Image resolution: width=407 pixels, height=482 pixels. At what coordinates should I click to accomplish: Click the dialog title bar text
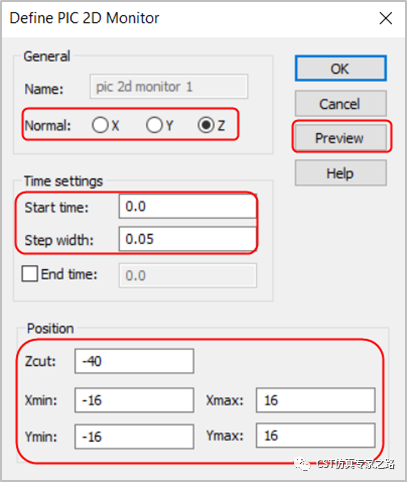click(x=84, y=18)
